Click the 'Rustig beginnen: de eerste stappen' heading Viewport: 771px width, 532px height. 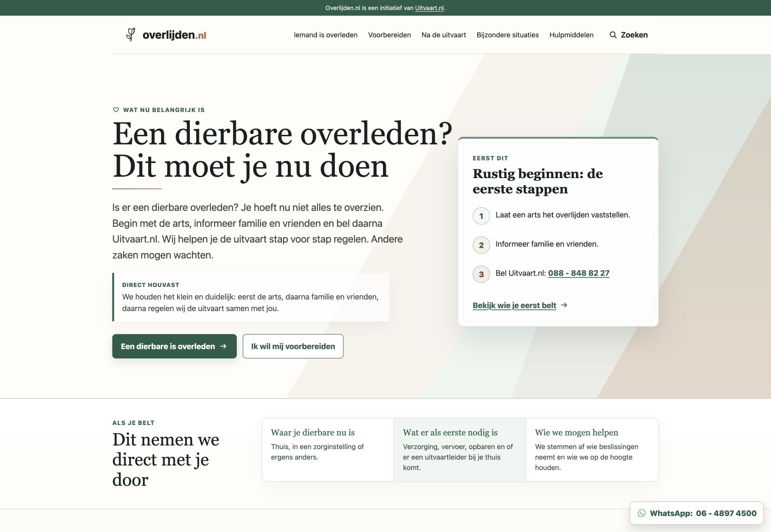(x=538, y=181)
